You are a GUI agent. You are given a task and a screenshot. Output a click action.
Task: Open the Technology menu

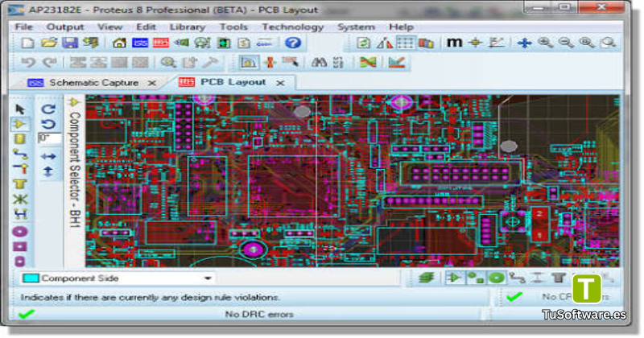[292, 27]
